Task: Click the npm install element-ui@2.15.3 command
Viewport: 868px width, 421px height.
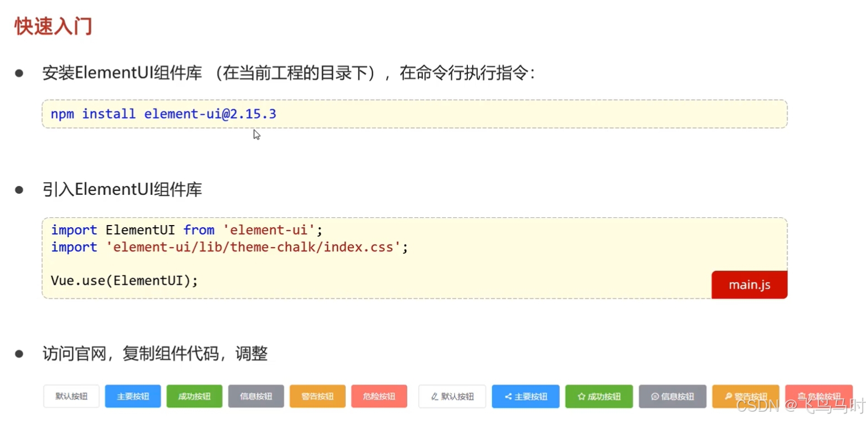Action: [163, 114]
